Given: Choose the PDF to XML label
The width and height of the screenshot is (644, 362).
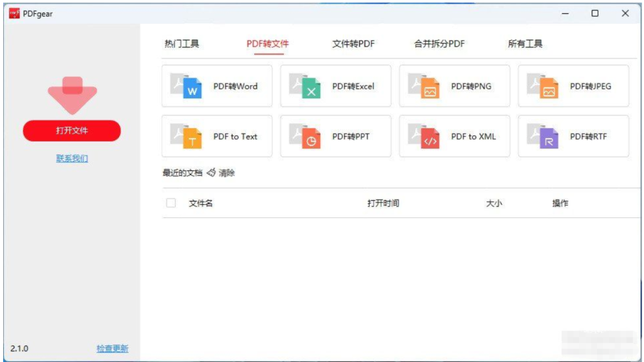Looking at the screenshot, I should [x=474, y=137].
